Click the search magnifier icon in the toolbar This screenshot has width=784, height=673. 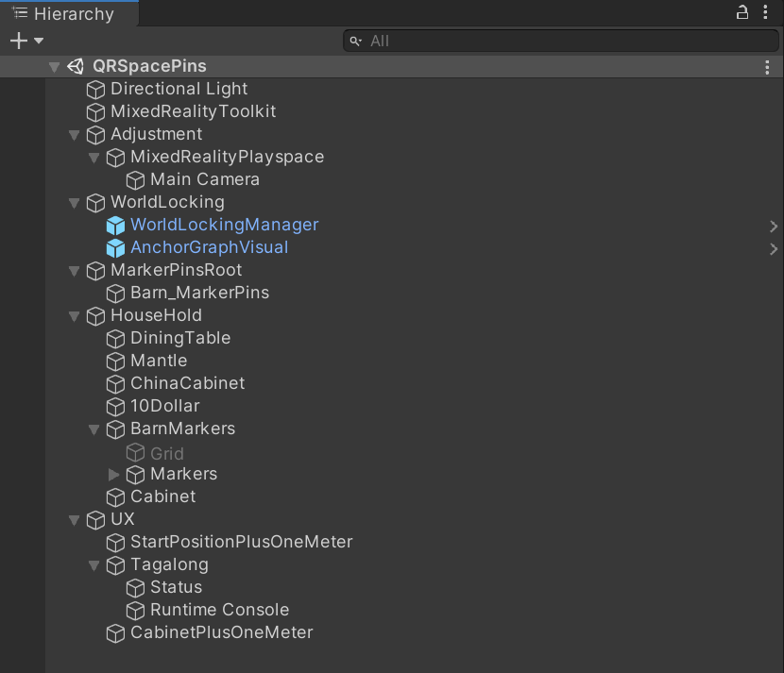click(x=354, y=41)
